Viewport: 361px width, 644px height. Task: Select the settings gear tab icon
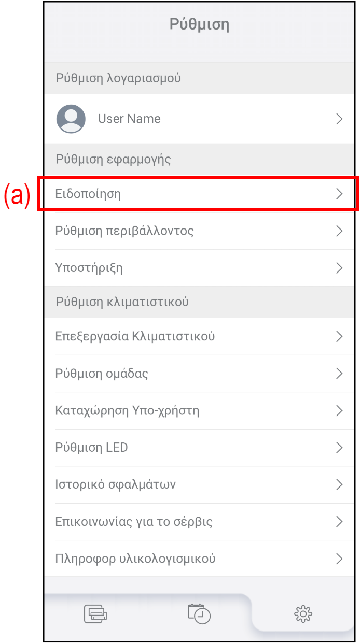(x=303, y=614)
